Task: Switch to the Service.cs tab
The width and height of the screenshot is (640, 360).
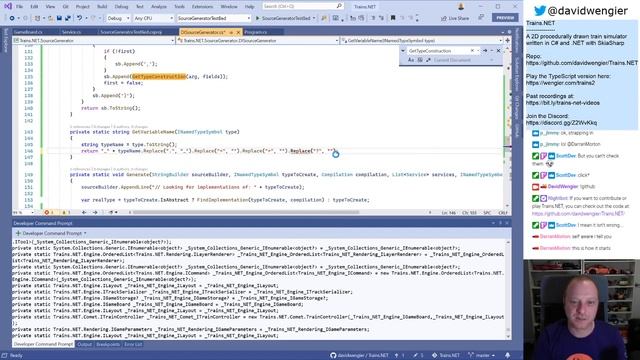Action: (x=72, y=32)
